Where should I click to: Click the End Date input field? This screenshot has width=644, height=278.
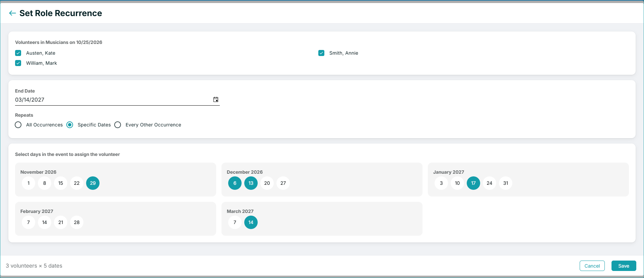pyautogui.click(x=117, y=100)
